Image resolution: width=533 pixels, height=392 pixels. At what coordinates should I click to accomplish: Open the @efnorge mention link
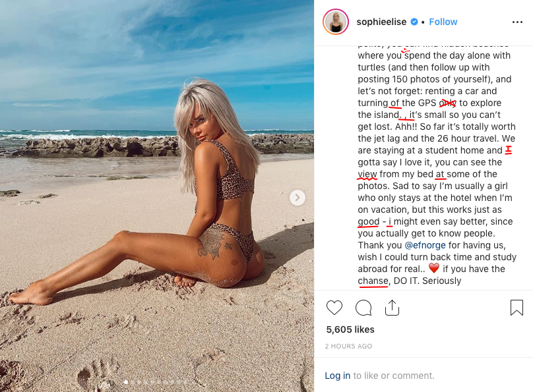coord(425,245)
